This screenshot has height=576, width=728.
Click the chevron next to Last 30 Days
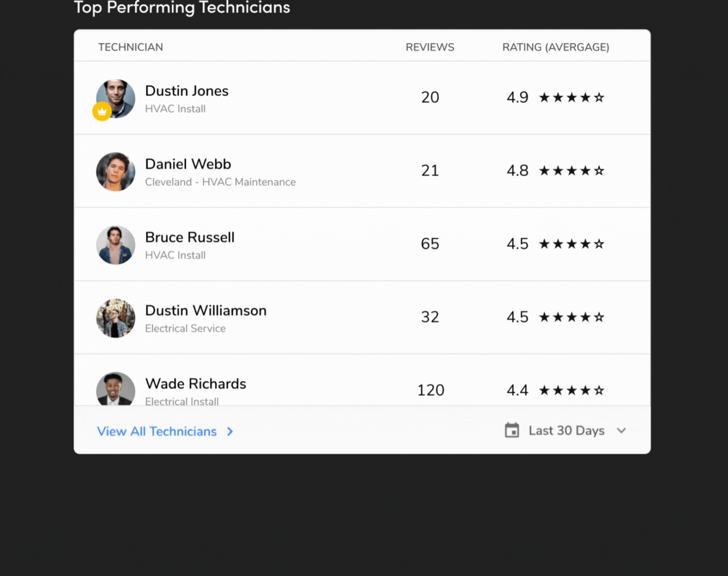coord(622,430)
